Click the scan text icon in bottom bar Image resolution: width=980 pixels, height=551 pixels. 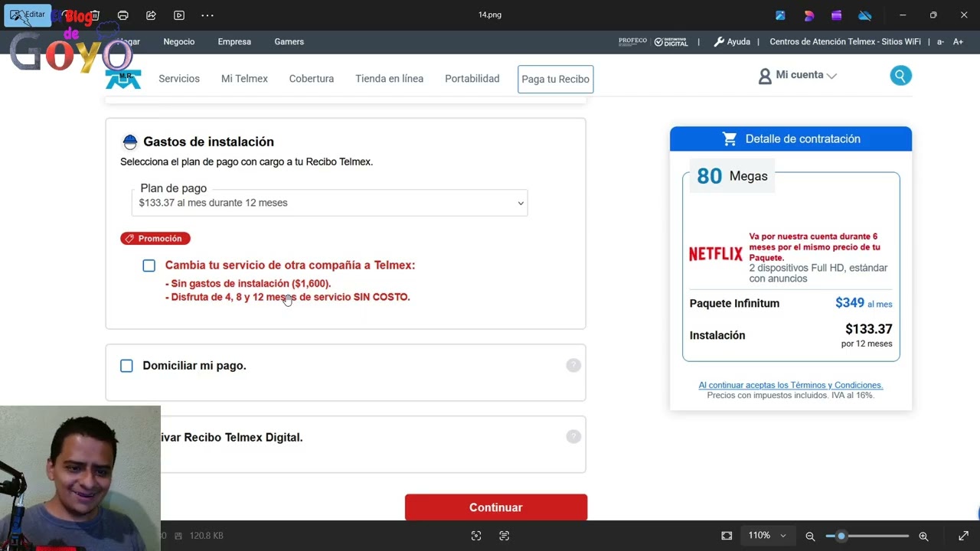[504, 536]
